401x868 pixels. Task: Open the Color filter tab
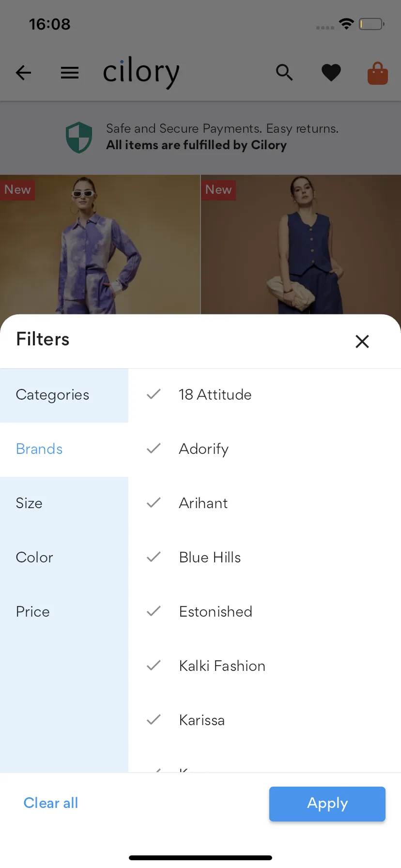coord(34,558)
